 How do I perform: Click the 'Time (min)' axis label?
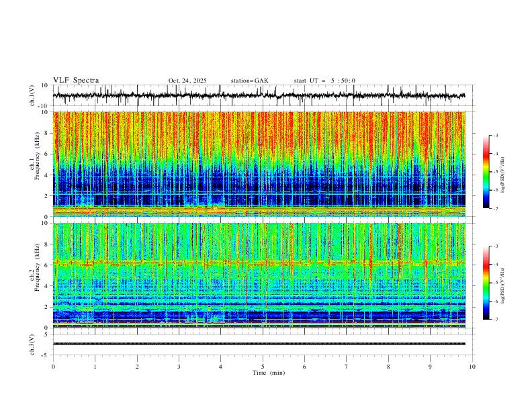tap(269, 373)
